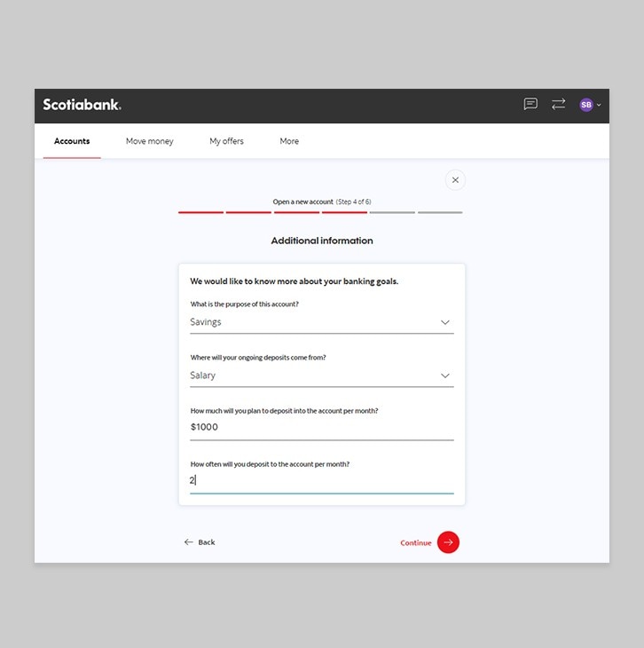The height and width of the screenshot is (648, 644).
Task: Click the first progress step segment
Action: 200,212
